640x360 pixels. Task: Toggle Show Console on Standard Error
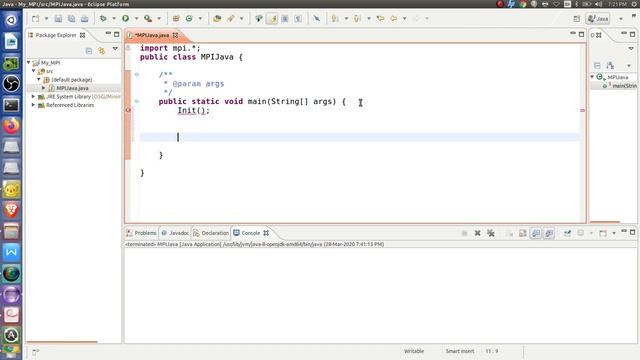(x=549, y=233)
